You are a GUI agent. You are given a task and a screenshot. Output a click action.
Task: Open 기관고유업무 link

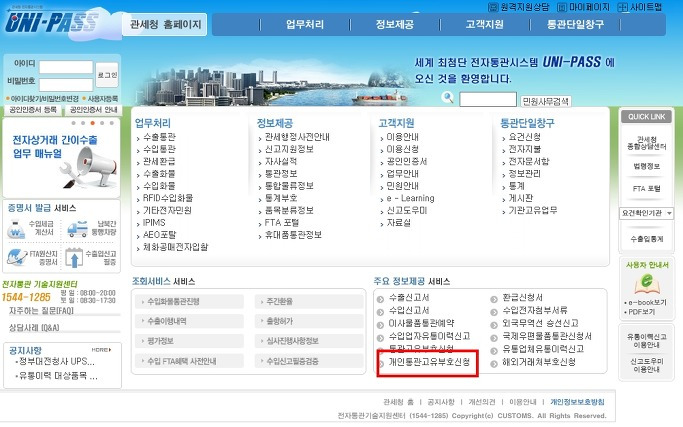pos(533,210)
